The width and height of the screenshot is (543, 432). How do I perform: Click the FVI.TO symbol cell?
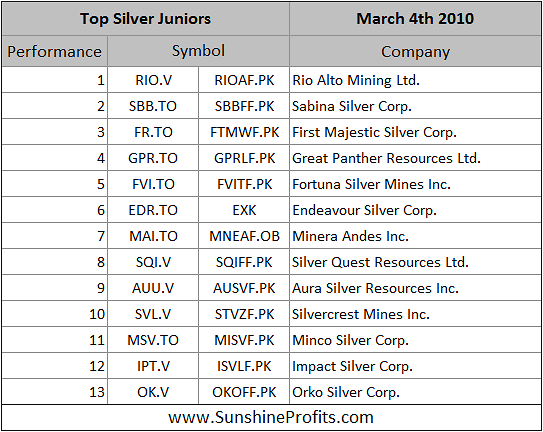click(153, 184)
